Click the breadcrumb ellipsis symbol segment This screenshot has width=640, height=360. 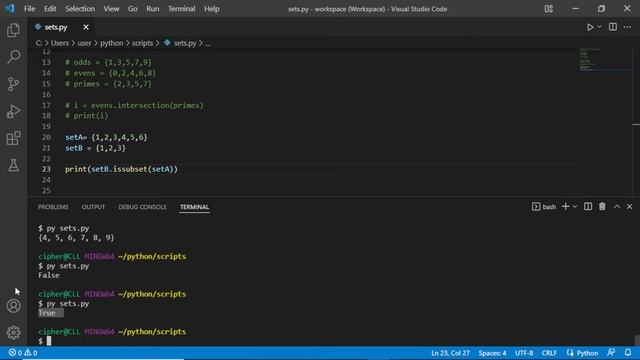click(x=208, y=43)
